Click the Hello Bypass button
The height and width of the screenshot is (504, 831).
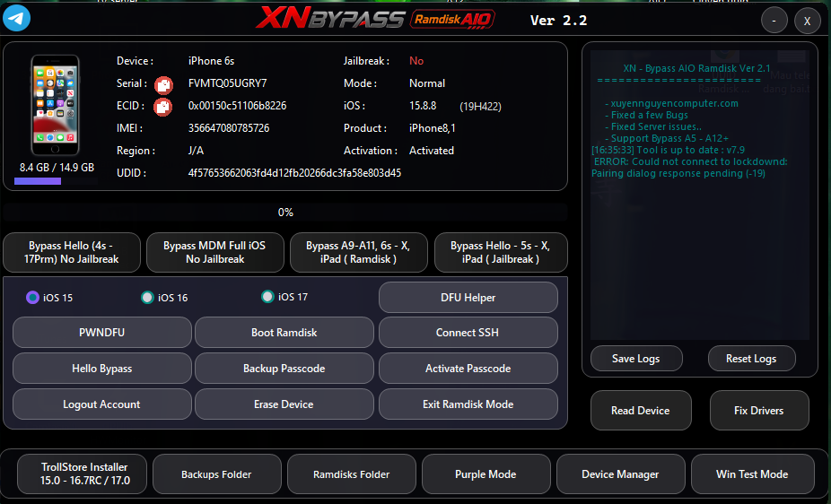[101, 369]
